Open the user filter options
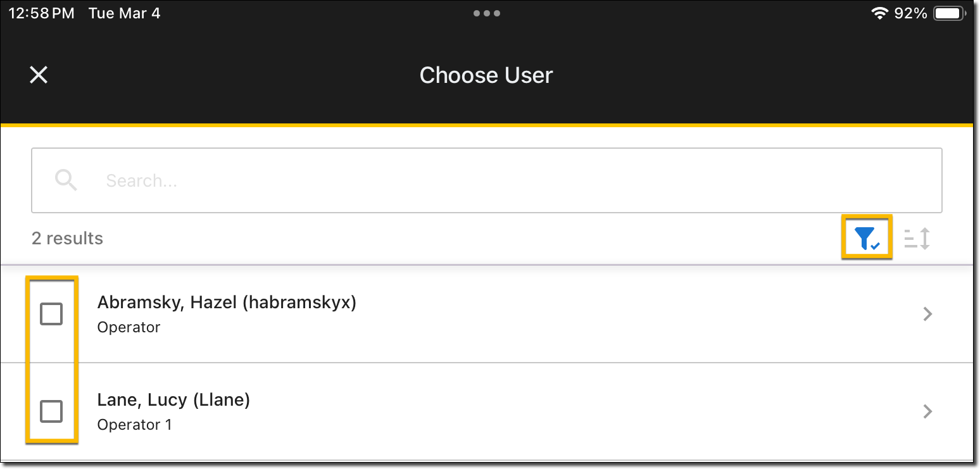Viewport: 980px width, 469px height. point(866,238)
